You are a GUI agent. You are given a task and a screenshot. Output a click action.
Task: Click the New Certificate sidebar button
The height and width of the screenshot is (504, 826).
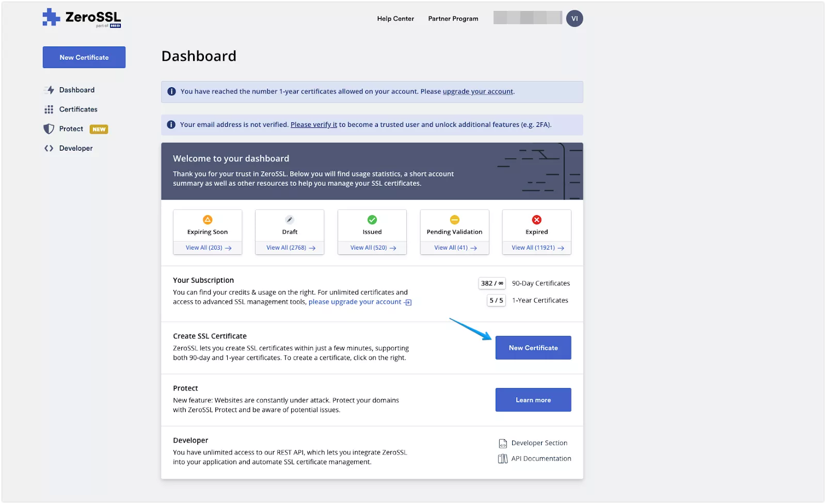84,57
